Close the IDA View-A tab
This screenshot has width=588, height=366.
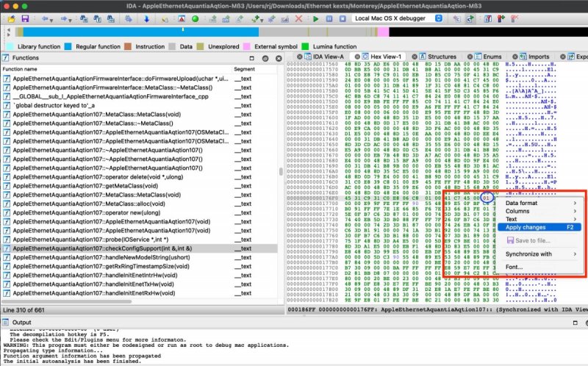point(299,57)
